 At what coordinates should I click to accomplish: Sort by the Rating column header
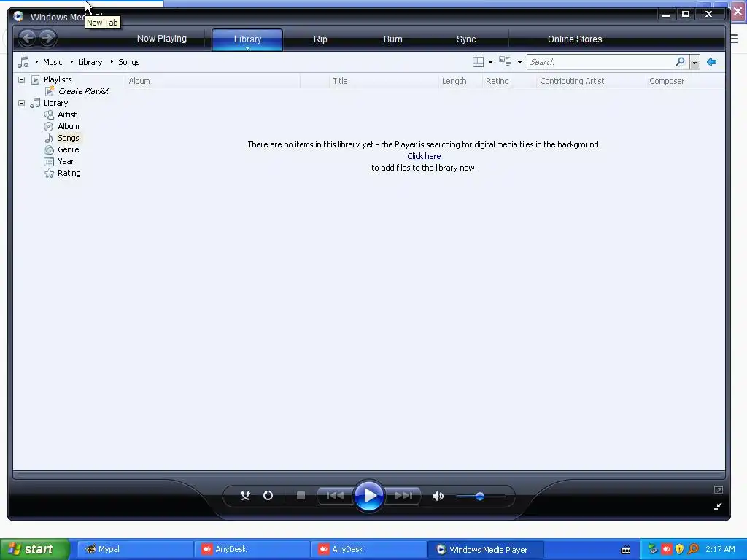509,81
